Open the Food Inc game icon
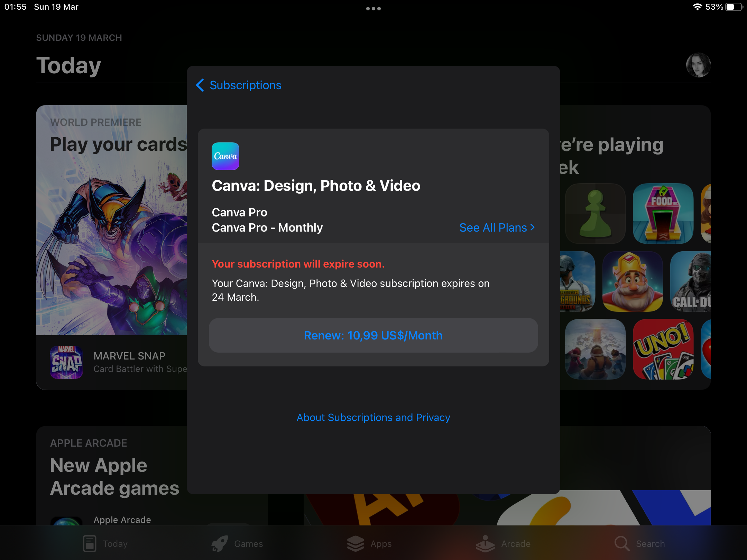 [663, 214]
